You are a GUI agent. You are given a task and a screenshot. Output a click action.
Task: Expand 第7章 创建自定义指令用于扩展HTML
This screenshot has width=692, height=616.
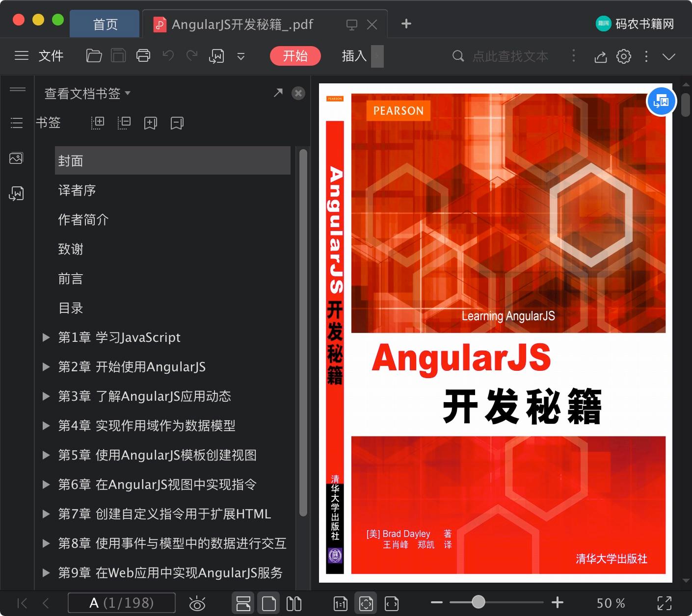46,513
